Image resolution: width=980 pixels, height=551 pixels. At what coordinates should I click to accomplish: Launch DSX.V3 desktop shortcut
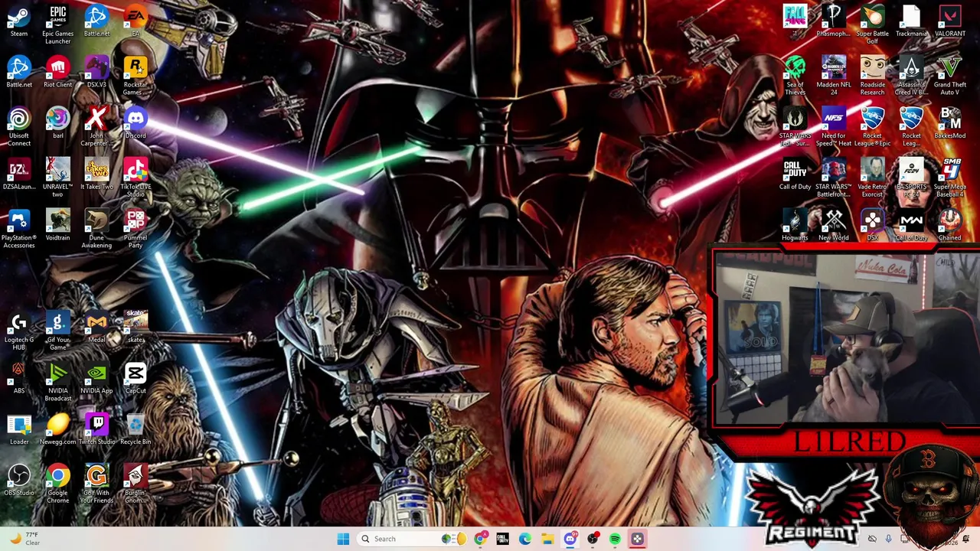click(x=96, y=72)
